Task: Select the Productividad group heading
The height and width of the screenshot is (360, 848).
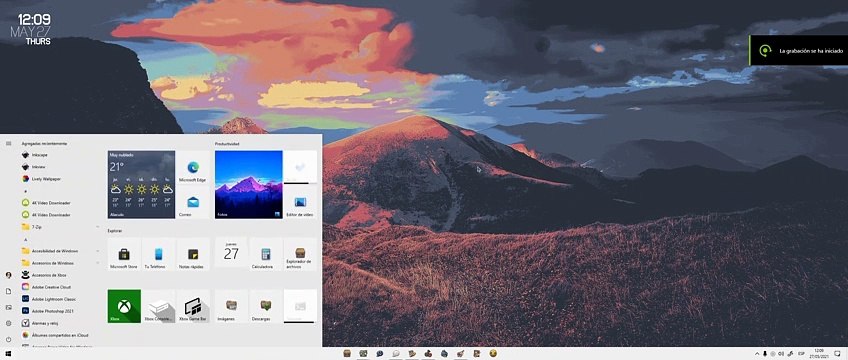Action: 227,144
